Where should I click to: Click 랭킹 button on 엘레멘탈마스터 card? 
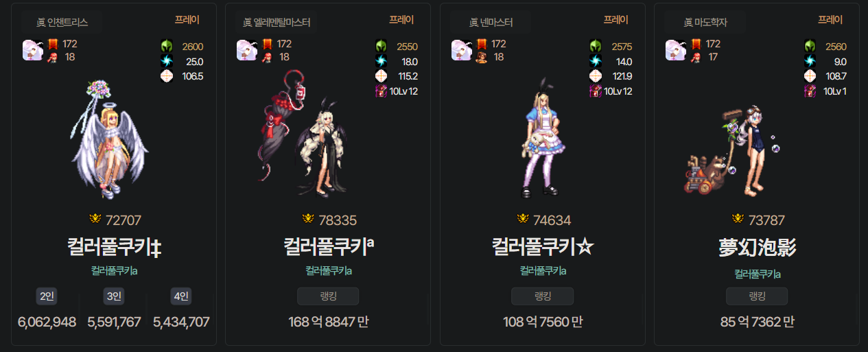click(328, 296)
